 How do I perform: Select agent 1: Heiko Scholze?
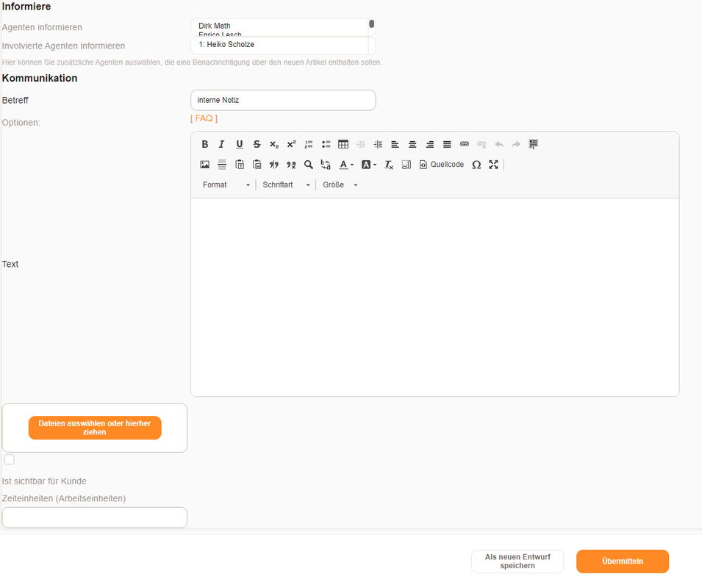pyautogui.click(x=226, y=44)
